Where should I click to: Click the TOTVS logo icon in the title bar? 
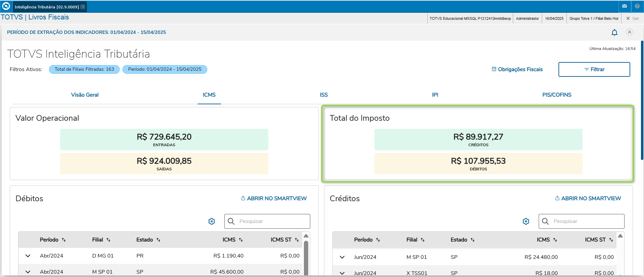coord(6,6)
